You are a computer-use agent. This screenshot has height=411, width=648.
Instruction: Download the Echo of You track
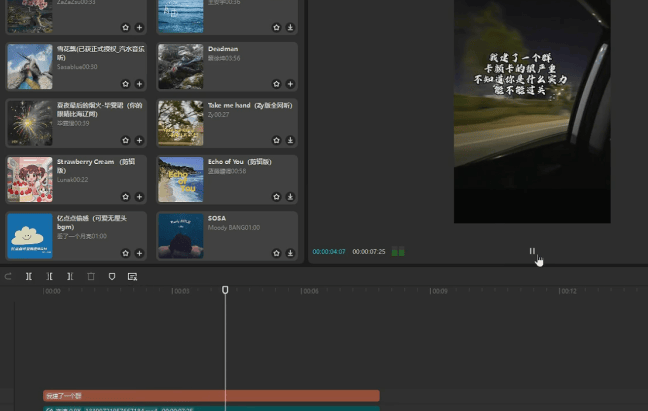[x=290, y=197]
